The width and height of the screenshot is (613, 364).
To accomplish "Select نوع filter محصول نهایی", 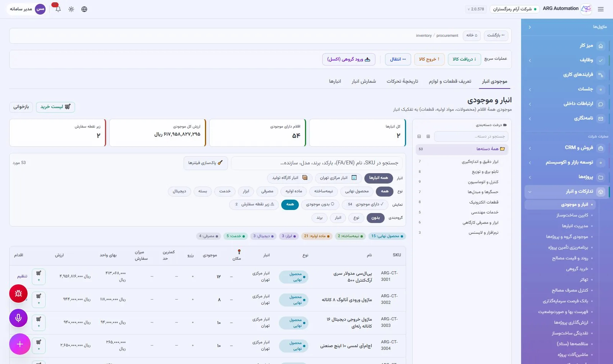I will click(357, 191).
